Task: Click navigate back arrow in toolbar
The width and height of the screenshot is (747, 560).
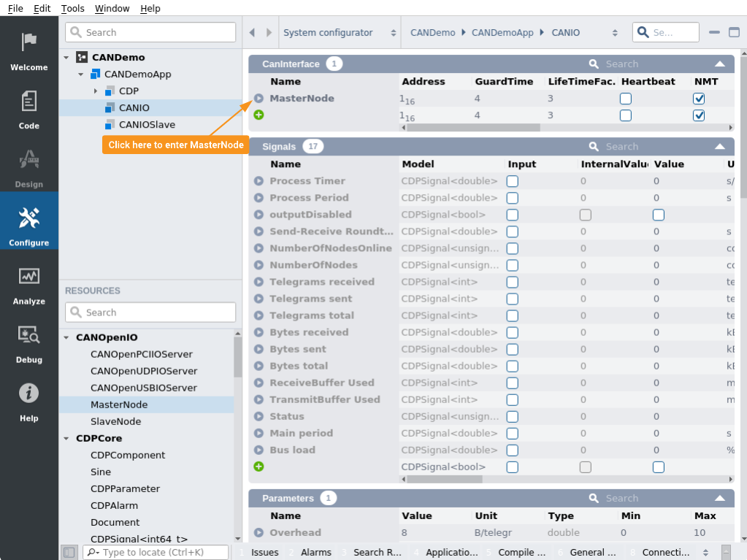Action: point(253,33)
